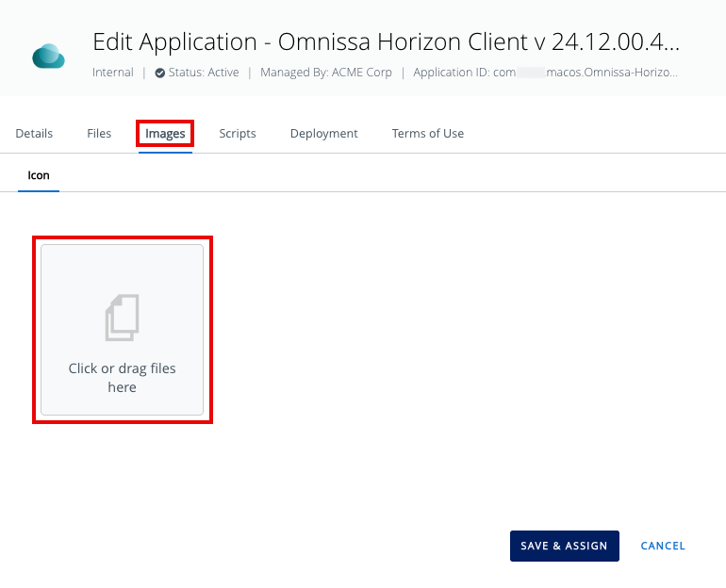Image resolution: width=726 pixels, height=588 pixels.
Task: Select the Images tab
Action: point(165,134)
